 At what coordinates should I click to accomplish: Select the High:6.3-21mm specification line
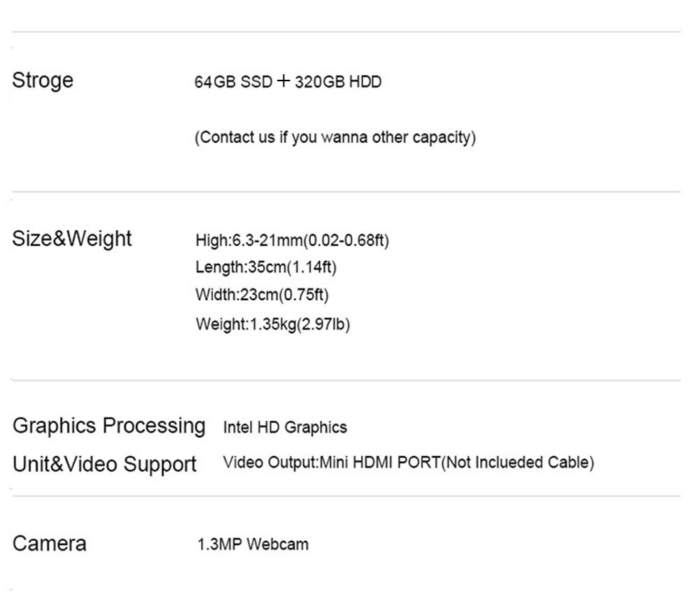point(292,240)
